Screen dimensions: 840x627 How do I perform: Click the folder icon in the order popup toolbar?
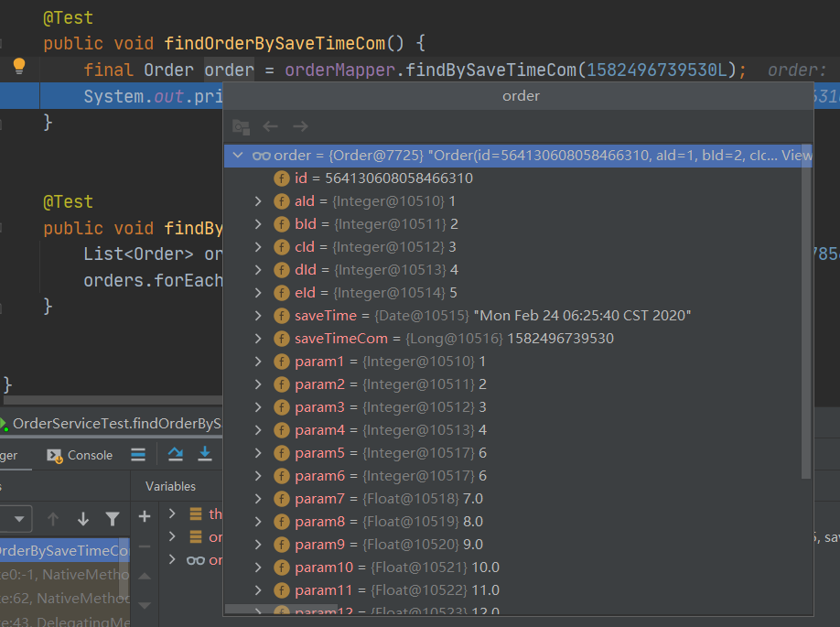pos(241,127)
